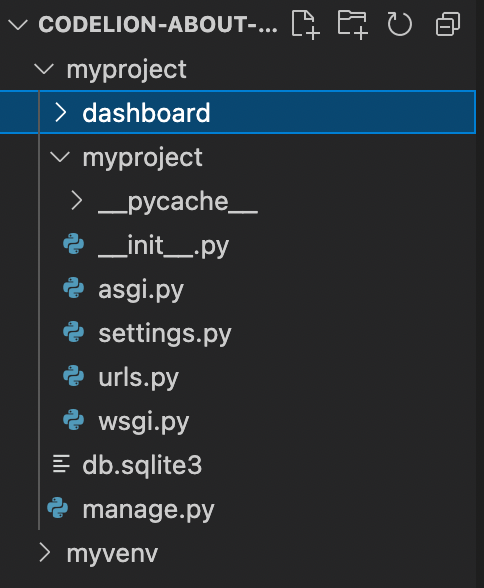Click the lines icon beside db.sqlite3
The width and height of the screenshot is (484, 588).
click(61, 464)
